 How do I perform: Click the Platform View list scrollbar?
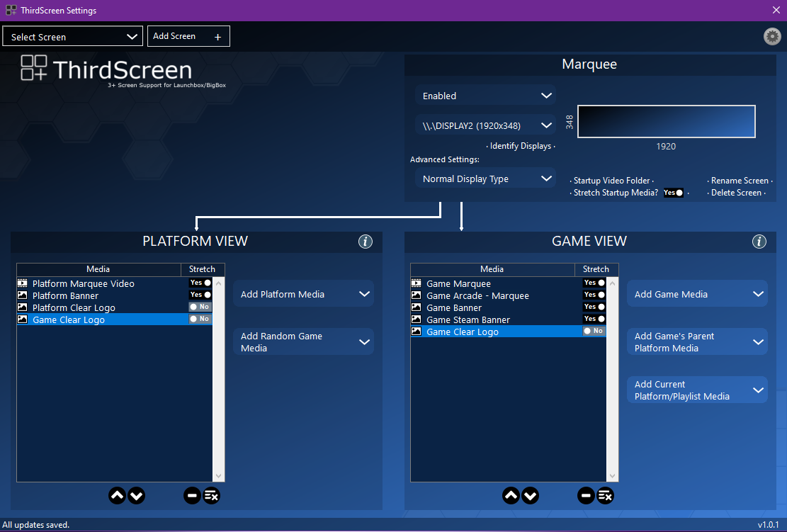coord(218,379)
